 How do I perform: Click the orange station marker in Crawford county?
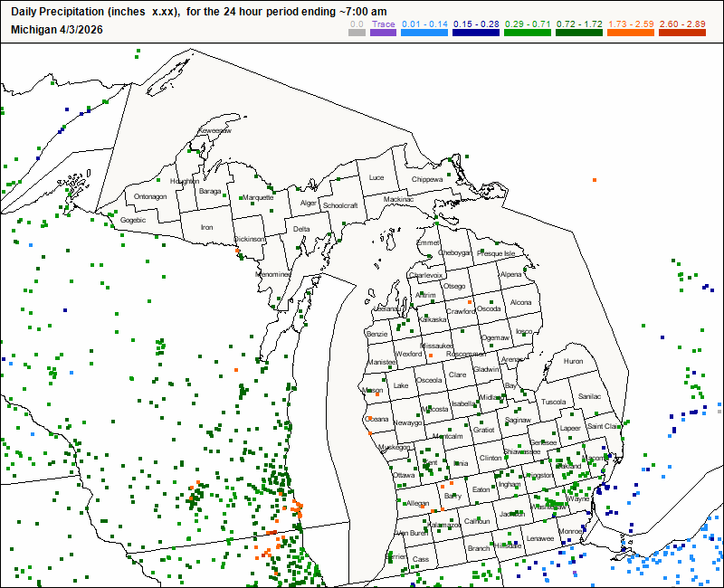pyautogui.click(x=471, y=299)
